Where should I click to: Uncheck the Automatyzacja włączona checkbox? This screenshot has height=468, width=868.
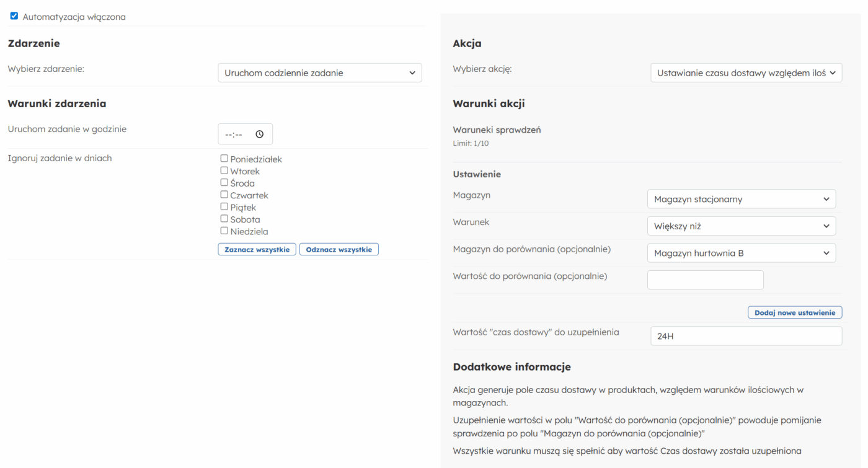[14, 17]
